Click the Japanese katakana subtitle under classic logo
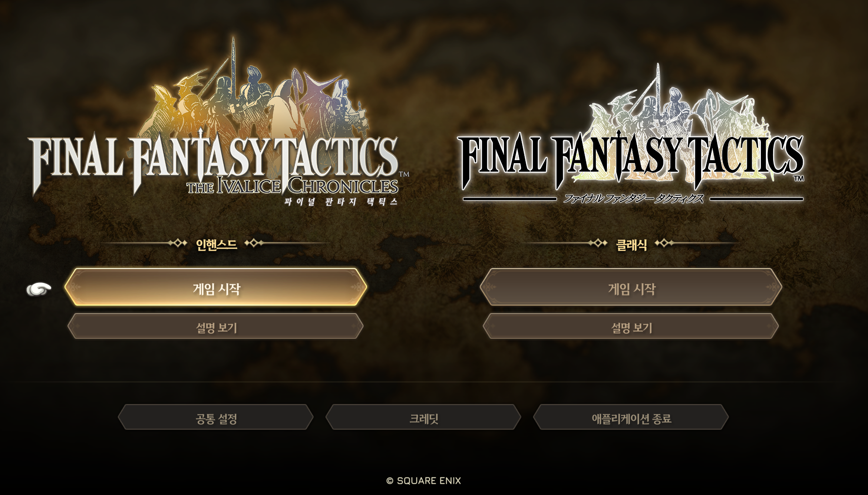 tap(633, 199)
